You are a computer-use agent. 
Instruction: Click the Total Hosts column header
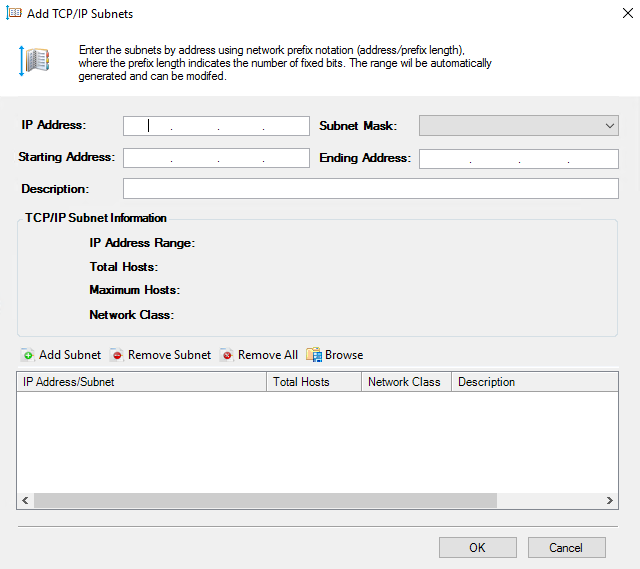point(313,382)
